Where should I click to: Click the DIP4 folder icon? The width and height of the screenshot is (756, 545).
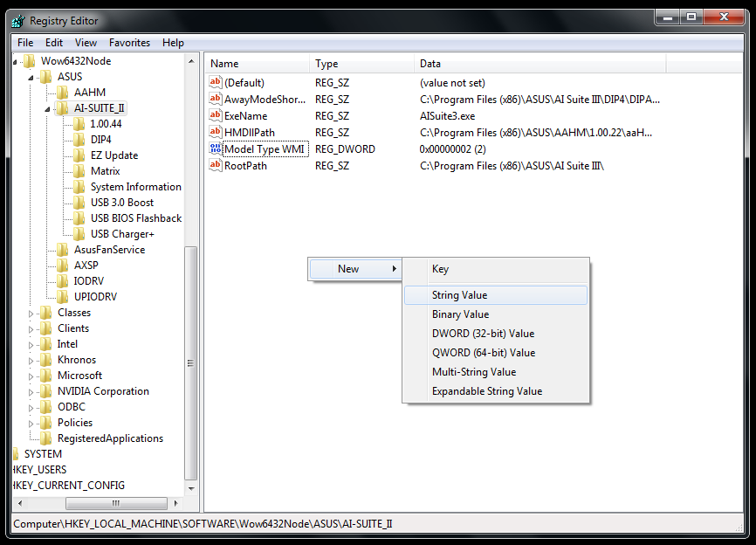coord(79,140)
